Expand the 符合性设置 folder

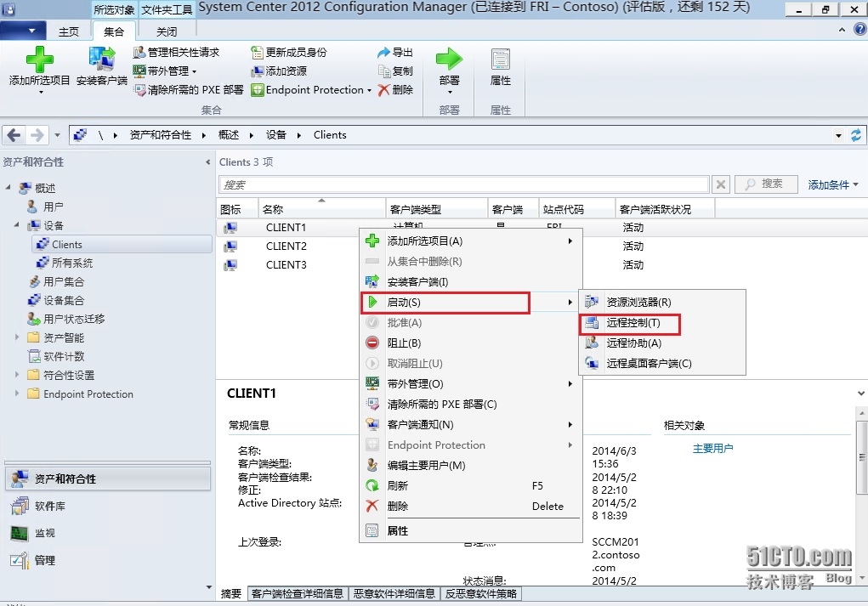(x=17, y=375)
